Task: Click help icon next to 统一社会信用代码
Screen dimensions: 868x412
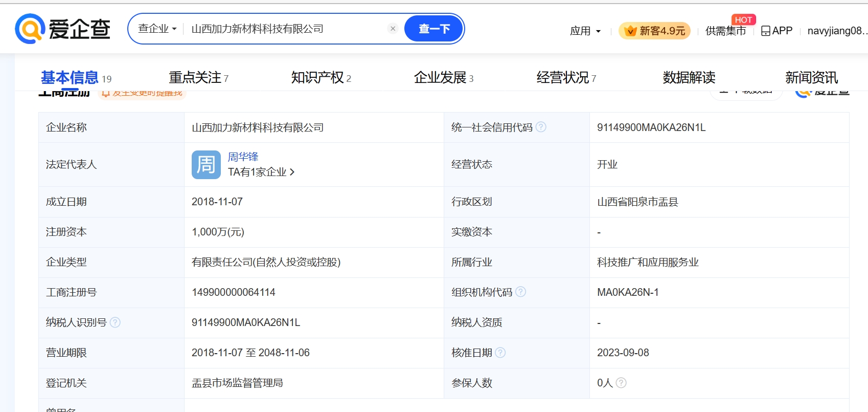Action: coord(541,127)
